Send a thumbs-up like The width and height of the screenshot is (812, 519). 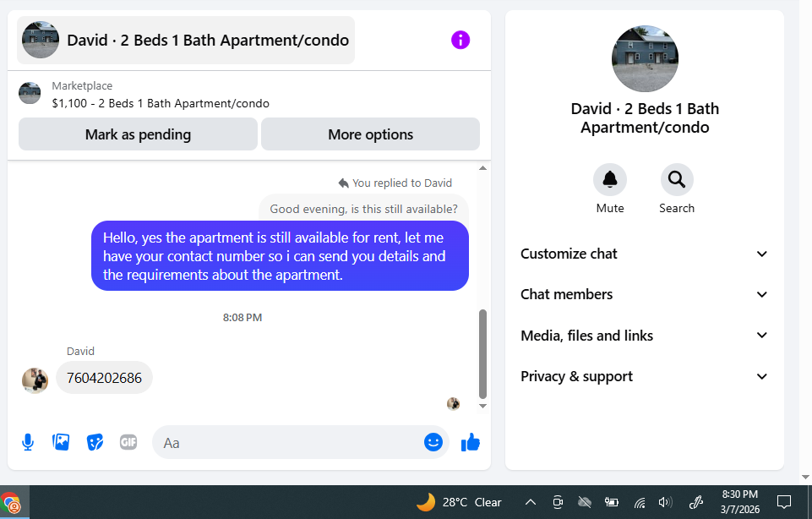[x=470, y=442]
